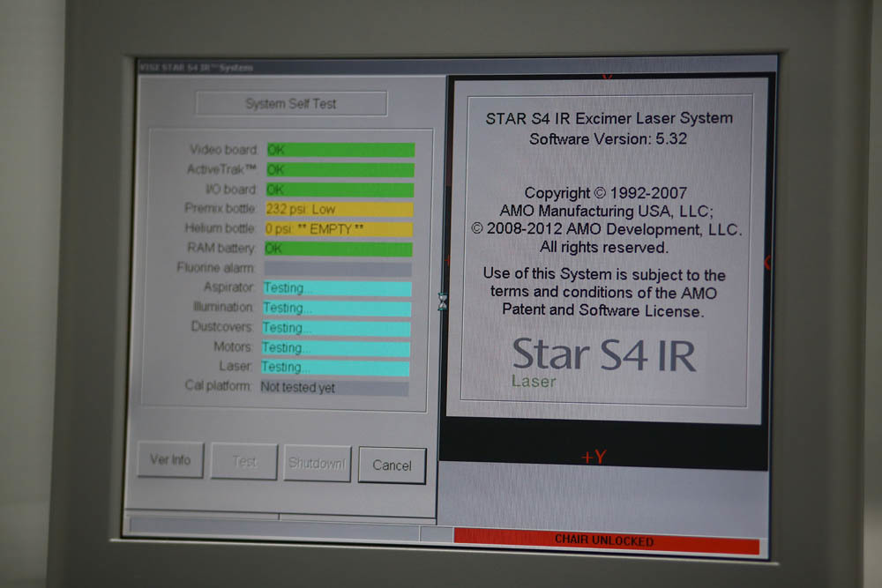This screenshot has width=882, height=588.
Task: Select the ActiveTrak OK status bar
Action: click(340, 170)
